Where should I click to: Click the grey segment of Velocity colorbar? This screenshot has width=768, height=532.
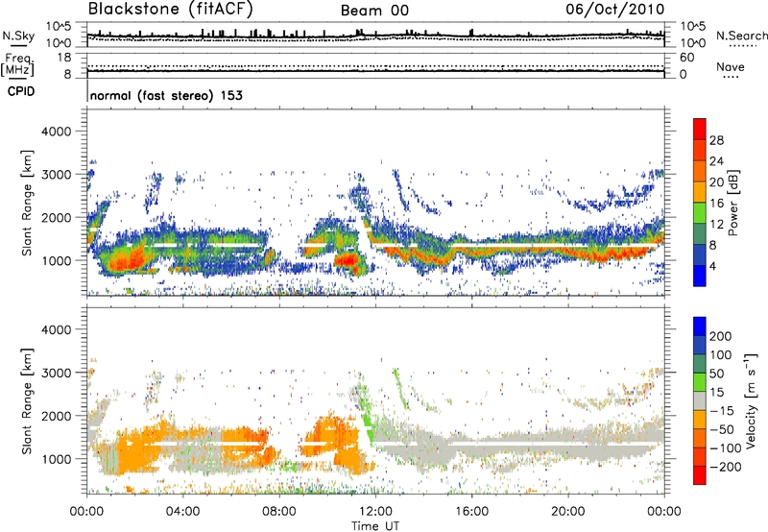tap(700, 400)
